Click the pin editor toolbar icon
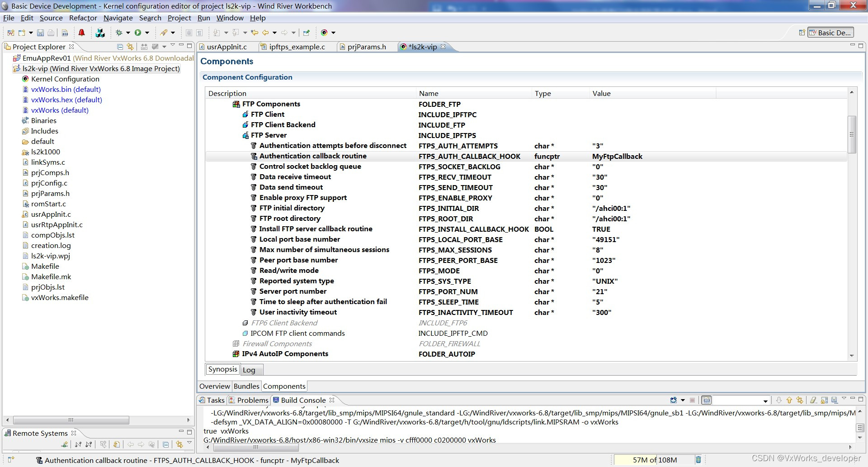 click(307, 33)
